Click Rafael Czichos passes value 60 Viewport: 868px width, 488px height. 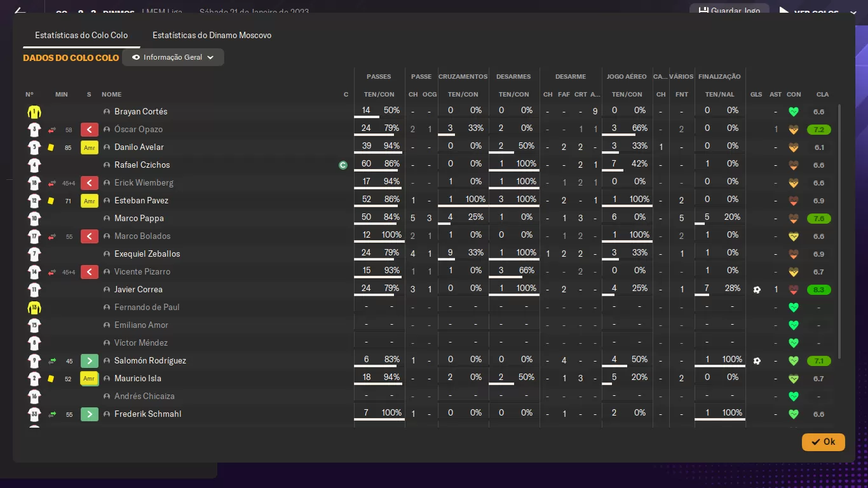coord(366,165)
